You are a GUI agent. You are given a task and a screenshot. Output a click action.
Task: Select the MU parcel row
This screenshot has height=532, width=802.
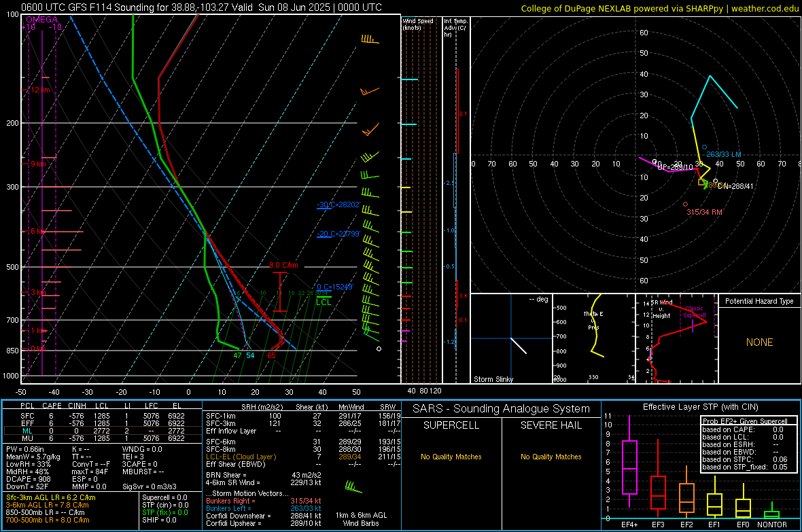pyautogui.click(x=102, y=438)
